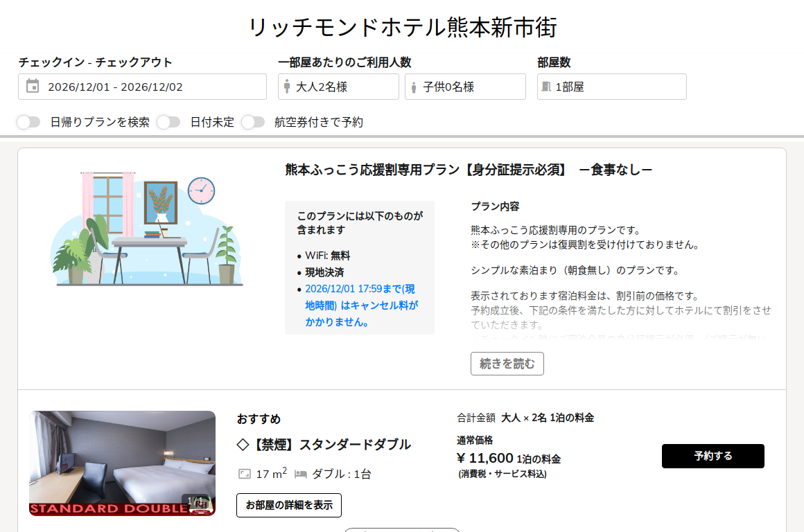Click the 一部屋あたりのご利用人数 label
The height and width of the screenshot is (532, 804).
click(x=344, y=62)
